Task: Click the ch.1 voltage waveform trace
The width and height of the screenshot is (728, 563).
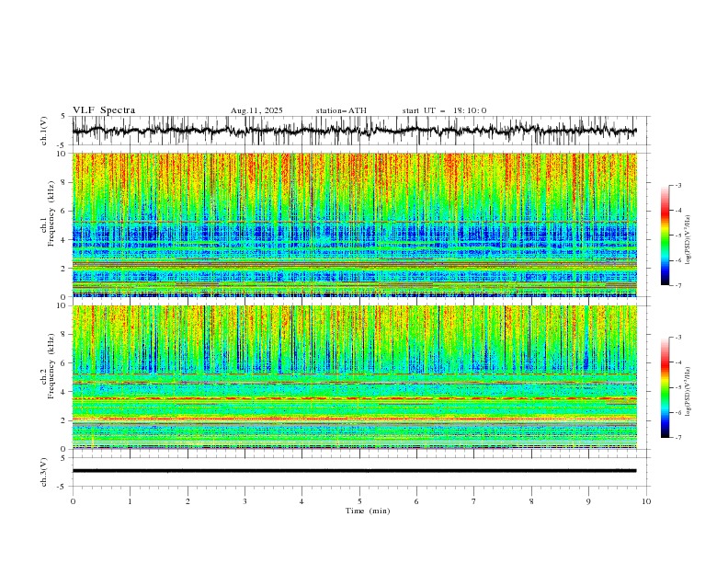Action: tap(354, 131)
